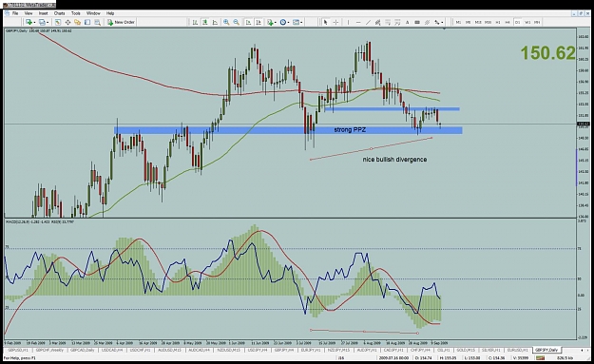
Task: Open the Strategy Tester icon
Action: click(97, 23)
